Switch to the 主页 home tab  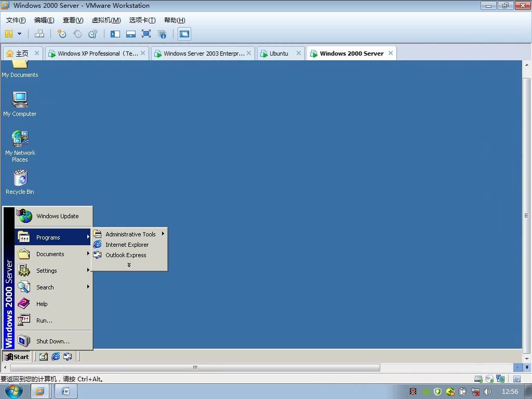pos(22,54)
